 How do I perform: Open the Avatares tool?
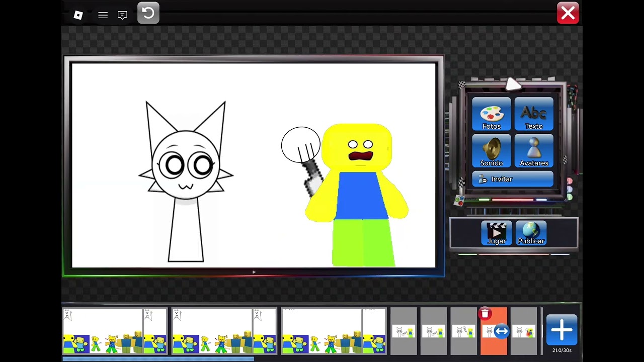[534, 151]
